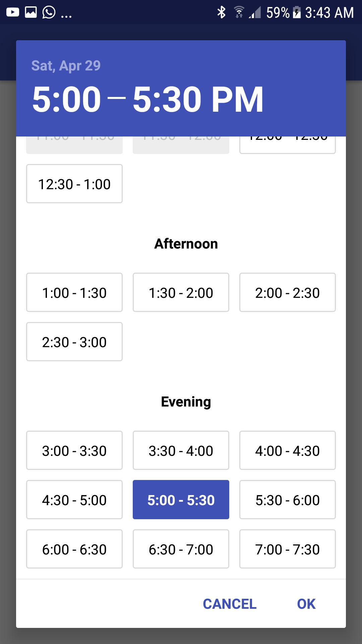The image size is (362, 644).
Task: Select the 12:30 - 1:00 time slot
Action: (74, 184)
